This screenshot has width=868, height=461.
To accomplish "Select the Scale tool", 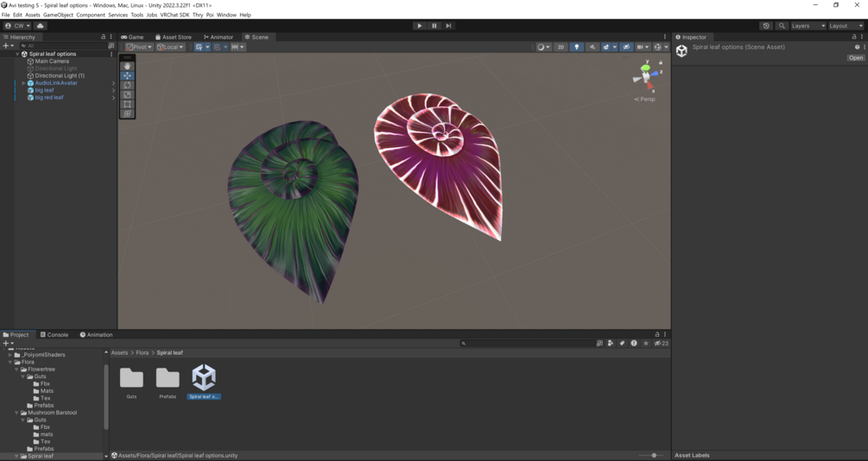I will [127, 94].
